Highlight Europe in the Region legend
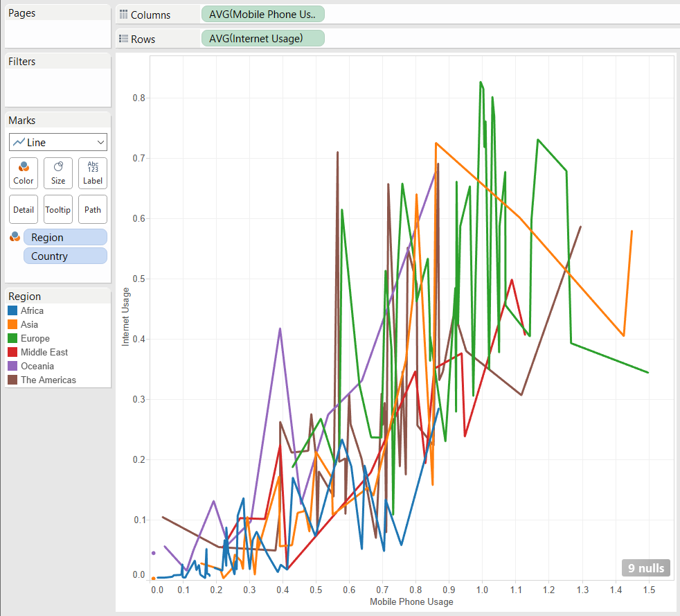 click(35, 339)
